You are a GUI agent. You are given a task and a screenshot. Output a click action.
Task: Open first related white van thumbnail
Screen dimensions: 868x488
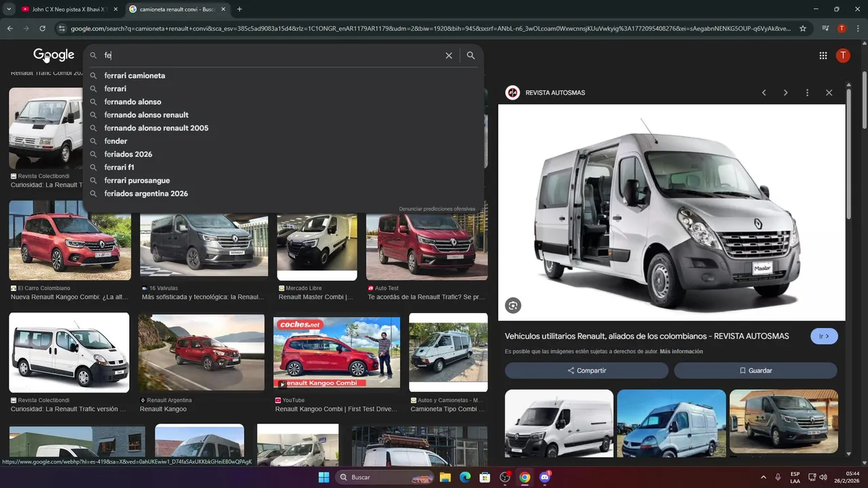559,423
